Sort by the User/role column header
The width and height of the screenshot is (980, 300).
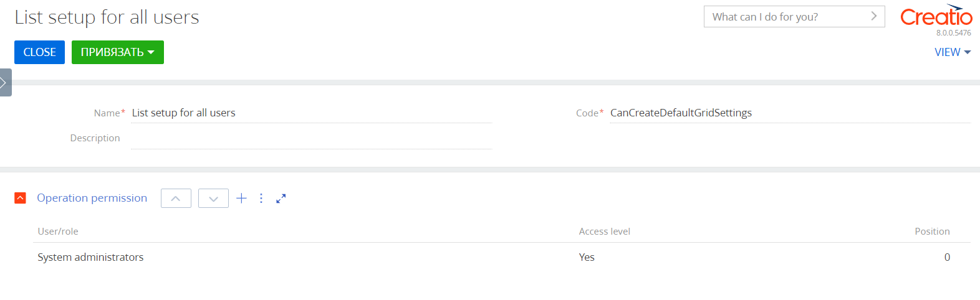pyautogui.click(x=58, y=232)
